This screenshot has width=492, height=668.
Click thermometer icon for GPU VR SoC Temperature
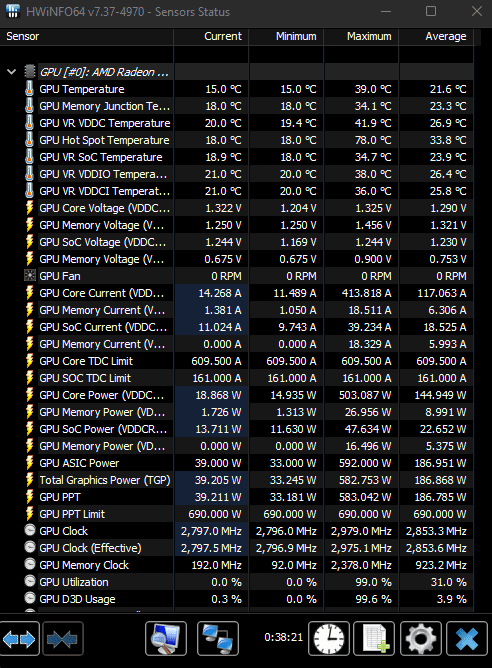click(29, 157)
